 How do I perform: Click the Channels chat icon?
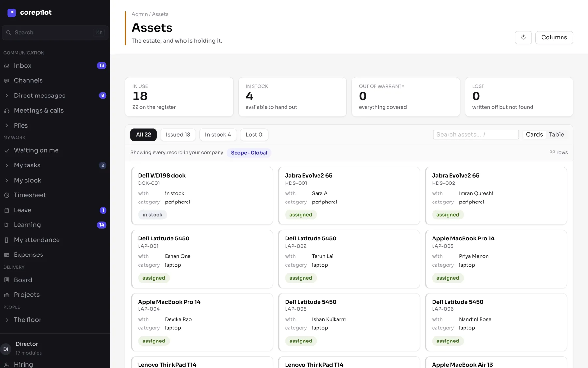coord(7,80)
